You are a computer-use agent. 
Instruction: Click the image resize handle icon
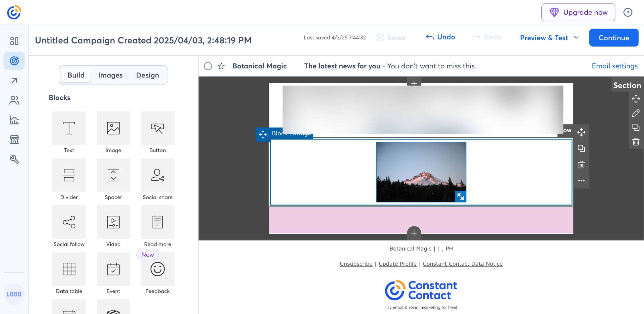click(460, 197)
